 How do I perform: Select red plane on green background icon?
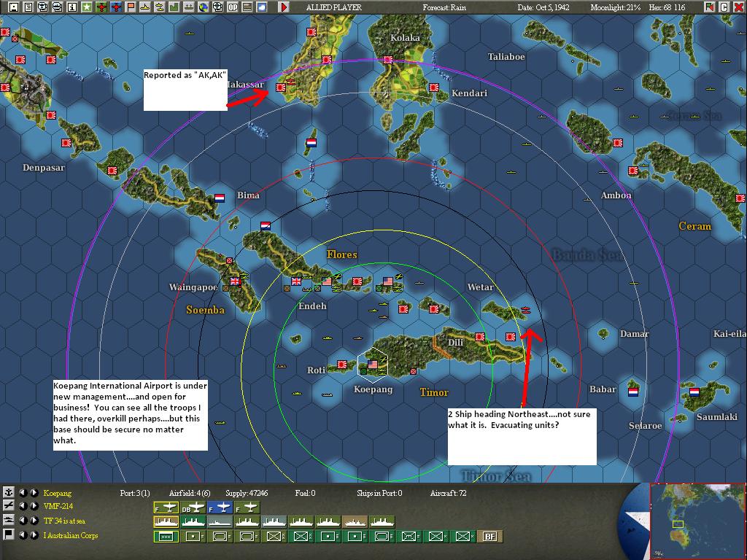[101, 7]
